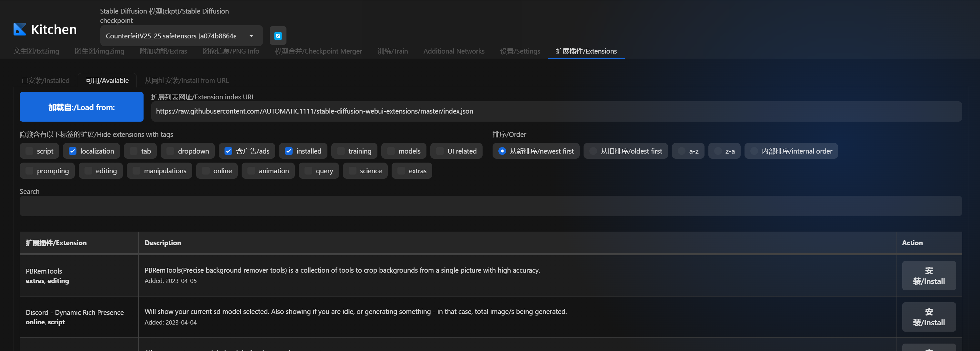
Task: Enable the dropdown tag checkbox
Action: point(170,151)
